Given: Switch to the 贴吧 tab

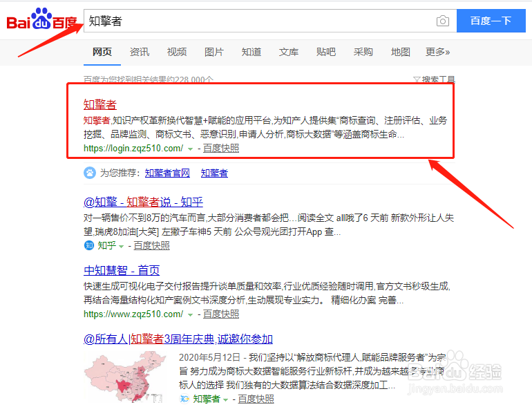Looking at the screenshot, I should pyautogui.click(x=326, y=52).
